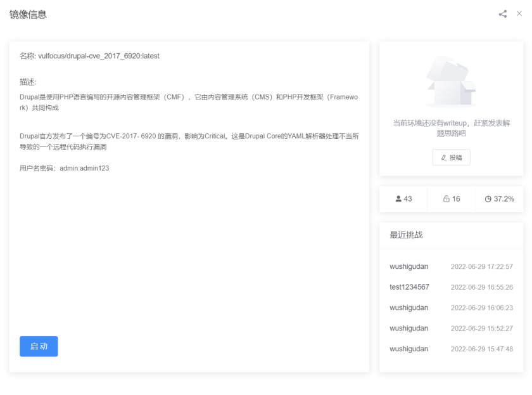Select the image name vulfocus/drupal-cve_2017_6920:latest

tap(99, 56)
